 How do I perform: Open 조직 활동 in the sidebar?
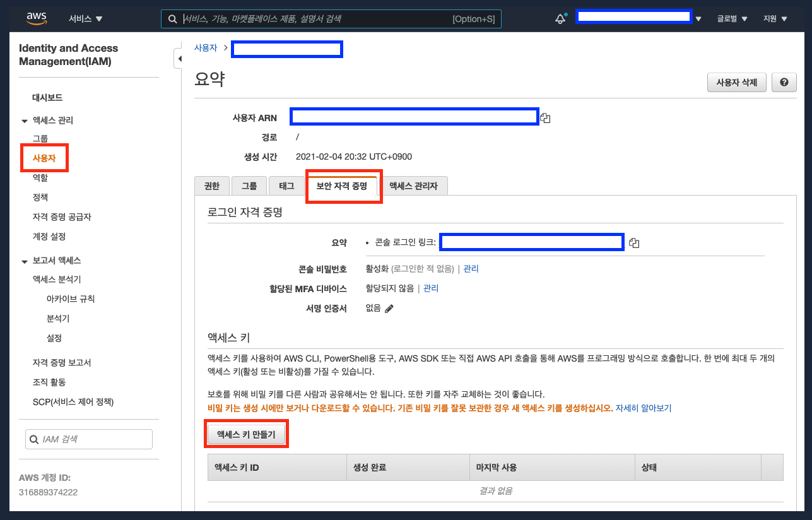coord(49,382)
